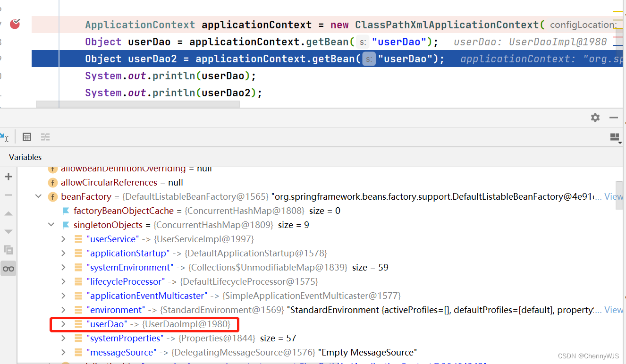The image size is (626, 364).
Task: Click field icon of allowCircularReferences
Action: click(x=53, y=183)
